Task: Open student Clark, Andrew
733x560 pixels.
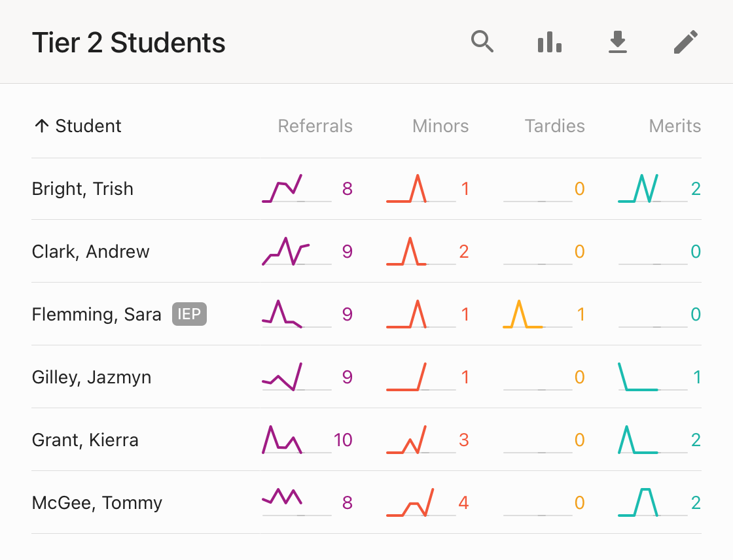Action: [90, 252]
